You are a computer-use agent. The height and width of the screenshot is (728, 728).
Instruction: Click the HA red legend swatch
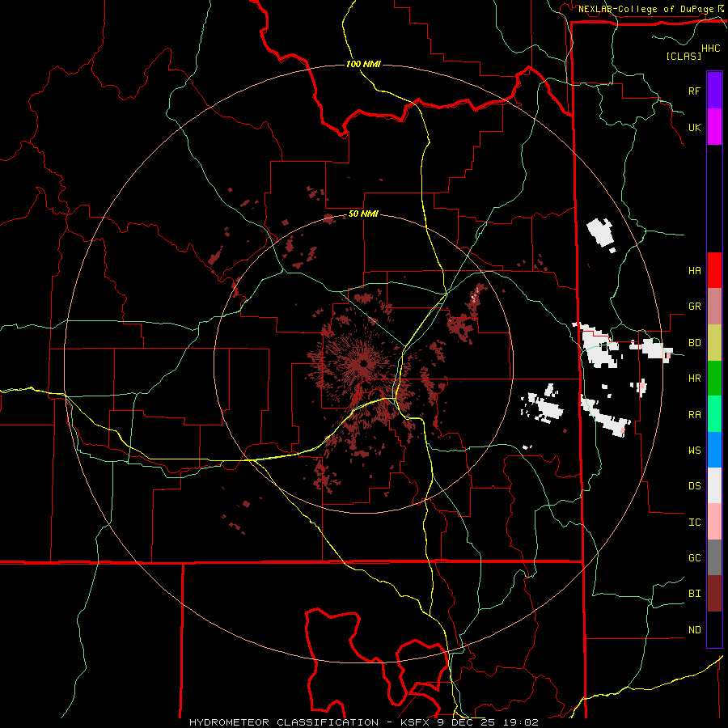click(714, 270)
